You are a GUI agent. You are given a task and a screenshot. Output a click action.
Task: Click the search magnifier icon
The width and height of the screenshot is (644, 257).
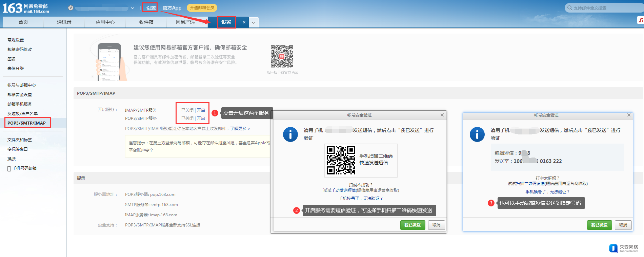570,8
